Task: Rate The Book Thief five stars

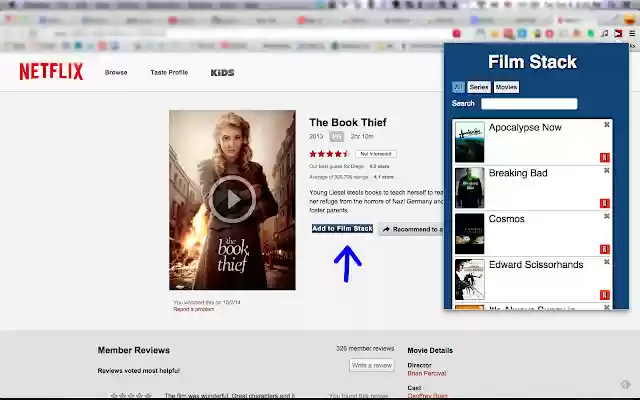Action: [x=346, y=154]
